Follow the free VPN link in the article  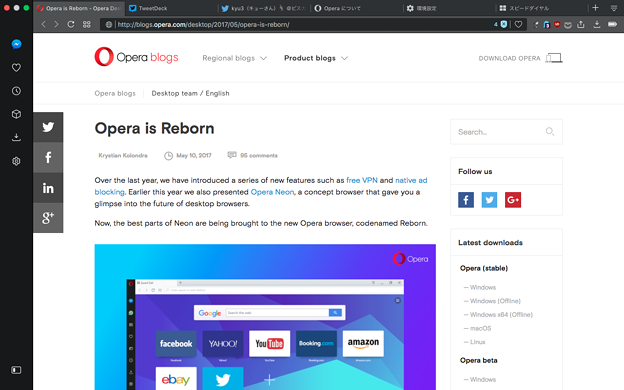pyautogui.click(x=362, y=180)
